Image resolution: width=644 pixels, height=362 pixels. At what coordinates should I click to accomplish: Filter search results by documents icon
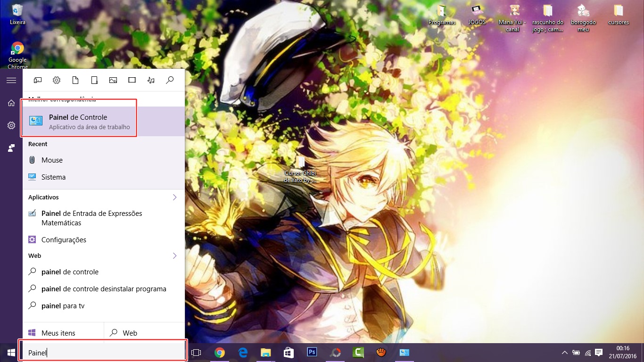[75, 80]
